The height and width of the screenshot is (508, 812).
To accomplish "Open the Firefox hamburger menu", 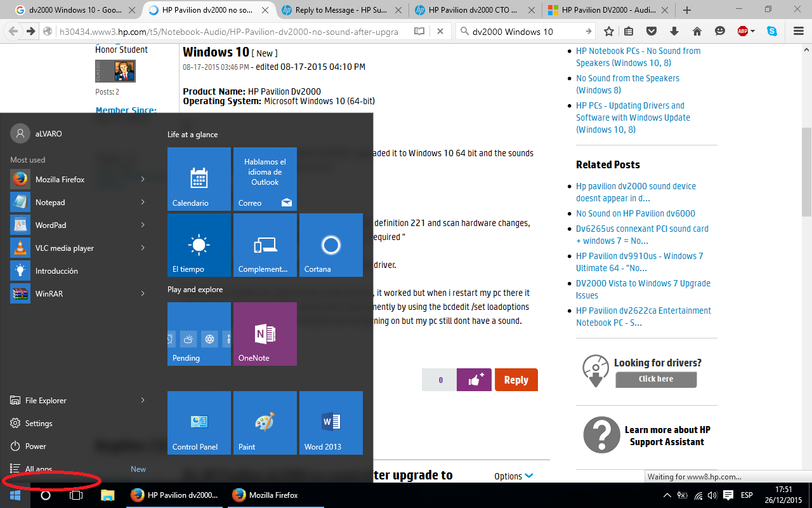I will [799, 32].
